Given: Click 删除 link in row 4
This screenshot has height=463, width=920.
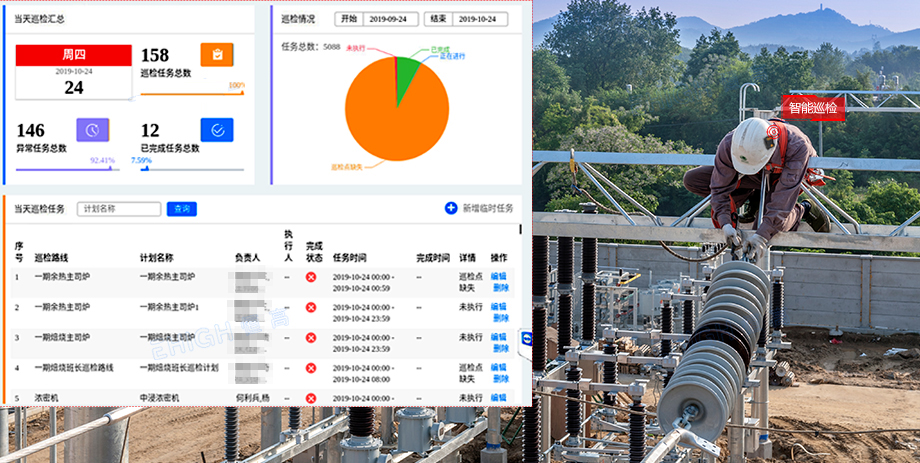Looking at the screenshot, I should click(500, 378).
